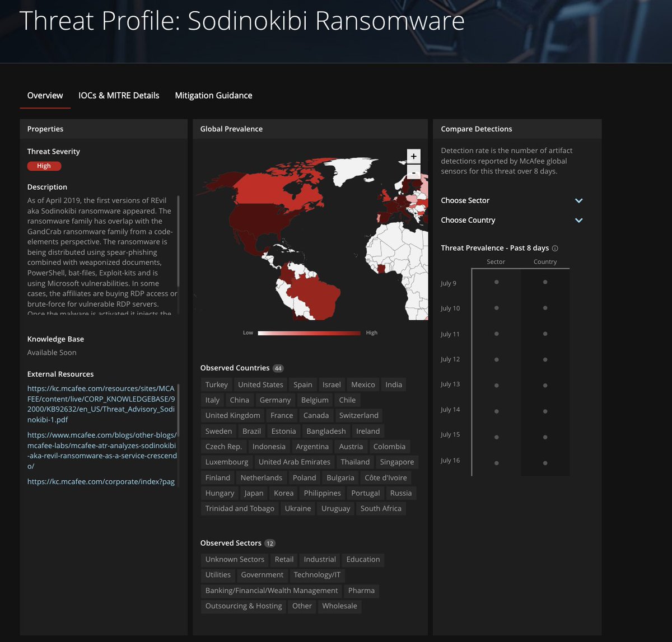Select the Switzerland country tag
Image resolution: width=672 pixels, height=642 pixels.
point(359,415)
